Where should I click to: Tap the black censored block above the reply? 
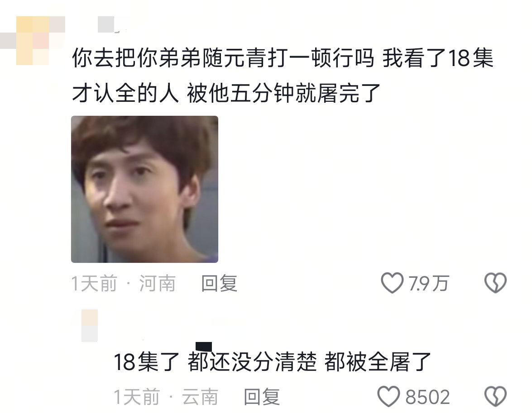[204, 347]
